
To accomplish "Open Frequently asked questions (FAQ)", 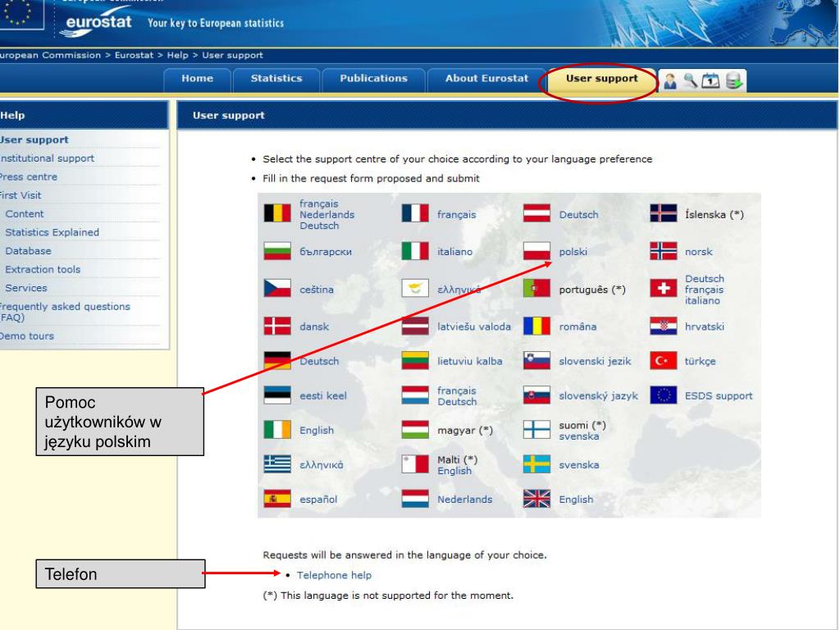I will tap(65, 312).
